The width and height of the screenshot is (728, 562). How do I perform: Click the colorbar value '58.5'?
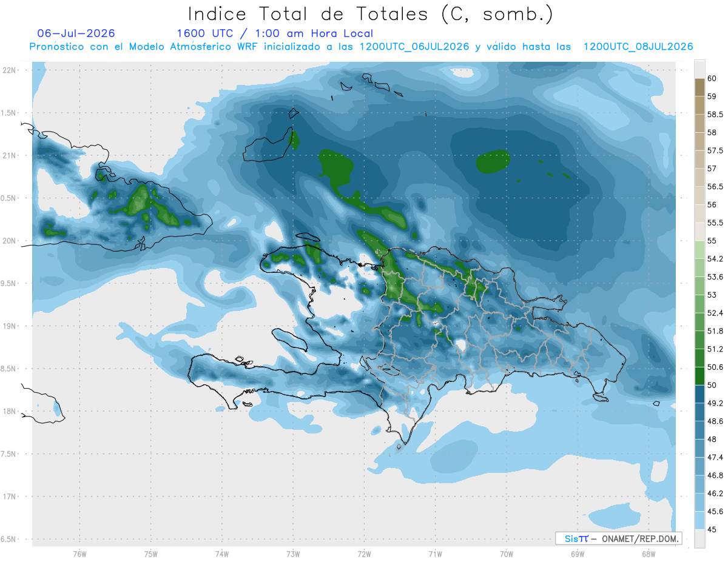[715, 115]
